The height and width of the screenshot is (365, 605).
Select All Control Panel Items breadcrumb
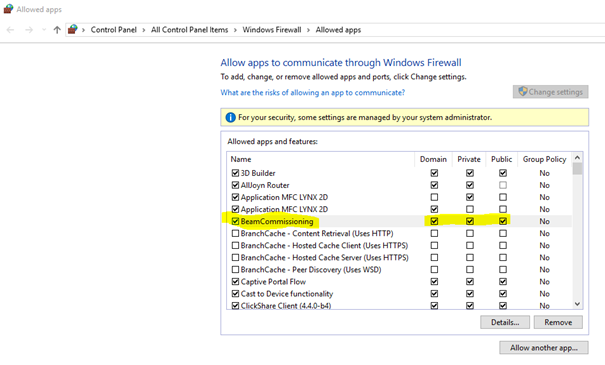click(x=189, y=30)
